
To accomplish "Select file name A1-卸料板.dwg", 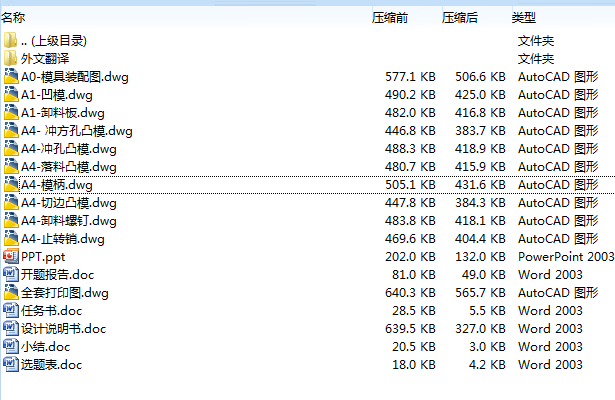I will (x=63, y=113).
